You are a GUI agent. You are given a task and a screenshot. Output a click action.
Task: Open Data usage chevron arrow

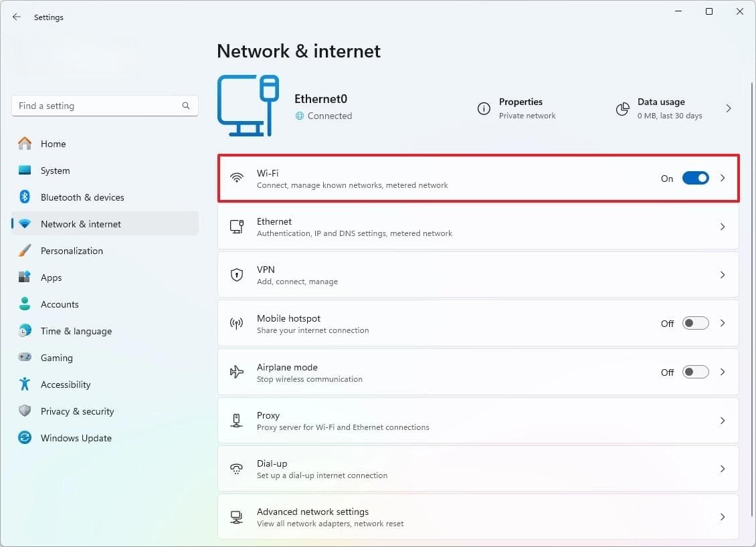click(728, 108)
